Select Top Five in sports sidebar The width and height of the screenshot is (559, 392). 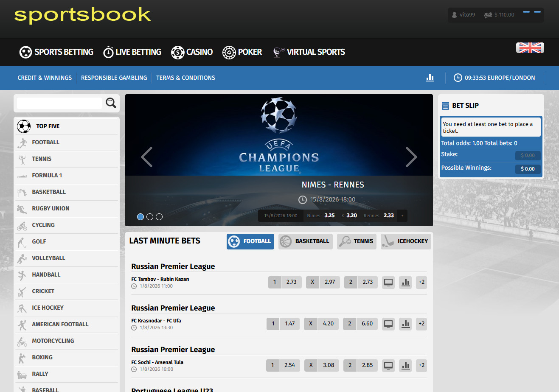[67, 126]
